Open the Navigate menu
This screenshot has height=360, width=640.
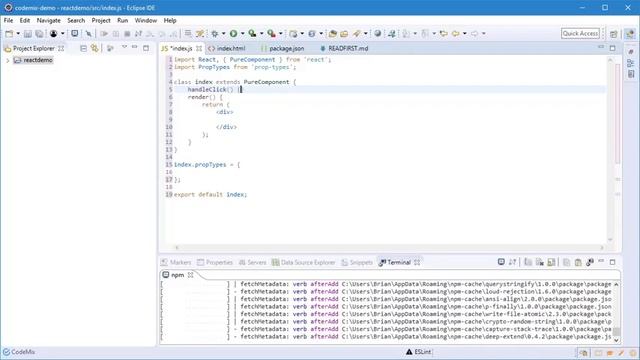[49, 20]
